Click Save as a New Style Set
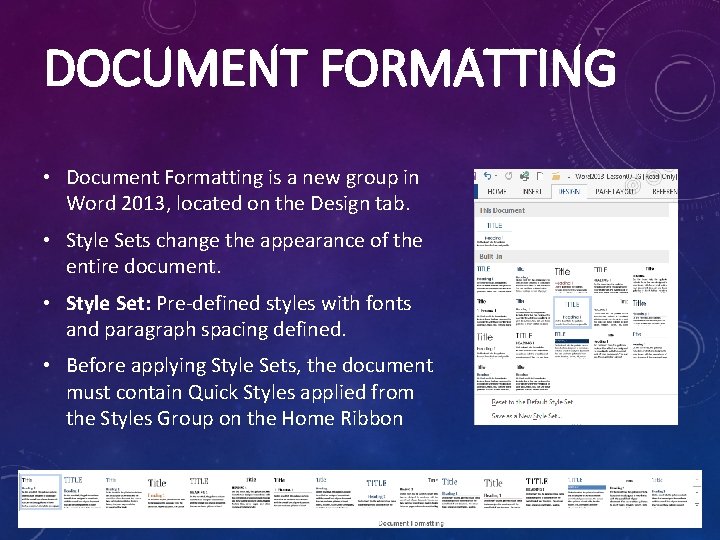Image resolution: width=720 pixels, height=540 pixels. point(526,416)
